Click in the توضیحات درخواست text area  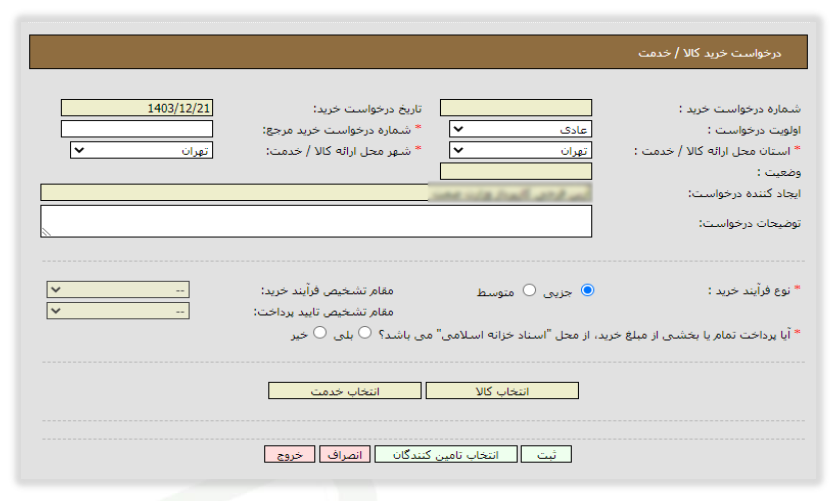(x=316, y=221)
